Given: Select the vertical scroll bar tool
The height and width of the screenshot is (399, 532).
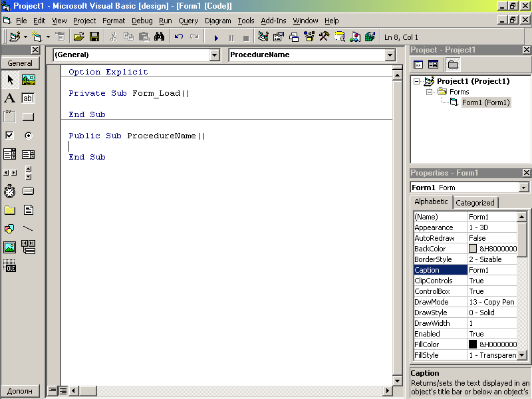Looking at the screenshot, I should [29, 173].
